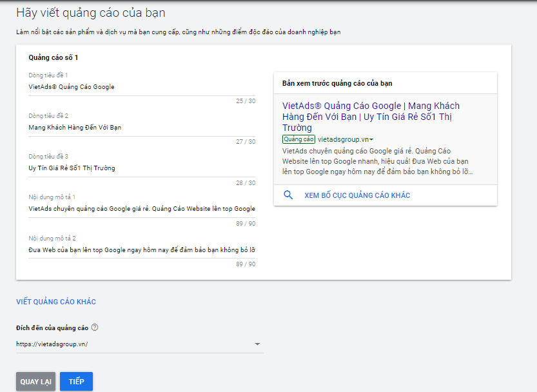Click the dropdown arrow next to the destination URL

point(258,344)
